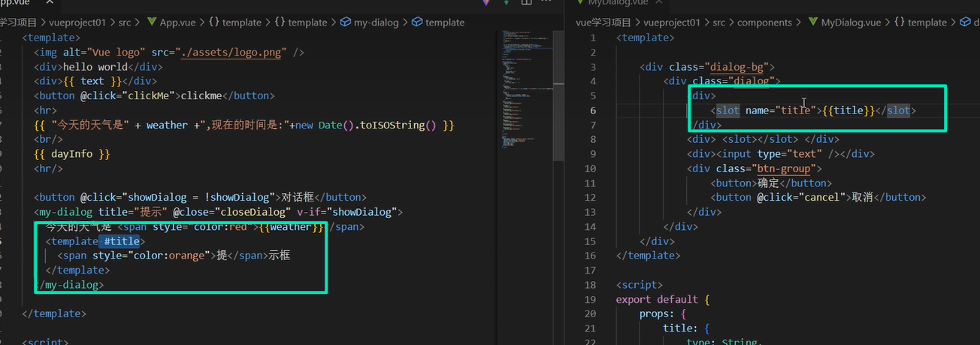
Task: Click line number 19 in MyDialog.vue
Action: click(x=591, y=299)
